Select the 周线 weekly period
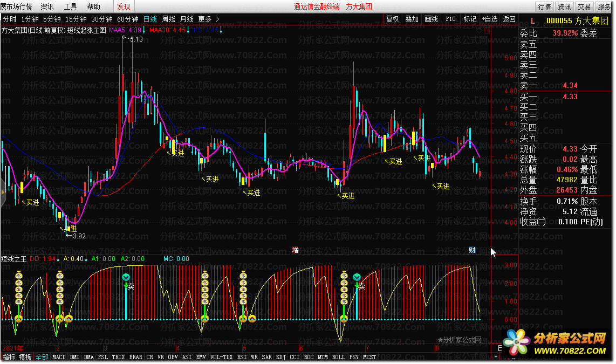The image size is (616, 364). pyautogui.click(x=168, y=19)
